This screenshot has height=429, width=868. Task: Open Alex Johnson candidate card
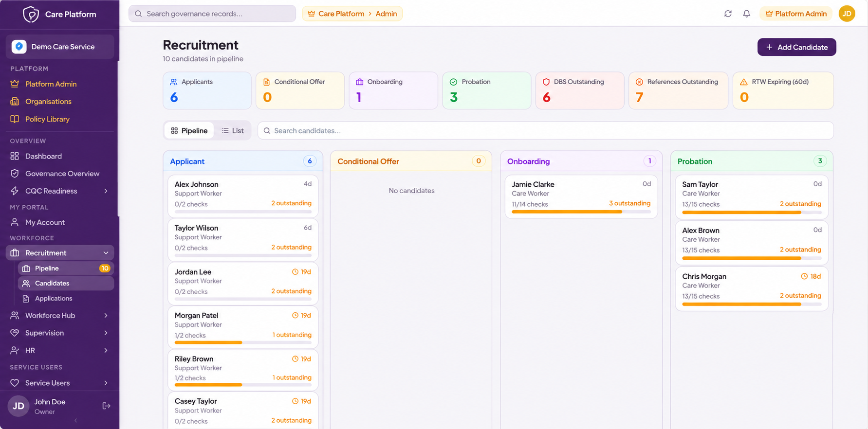pos(243,196)
